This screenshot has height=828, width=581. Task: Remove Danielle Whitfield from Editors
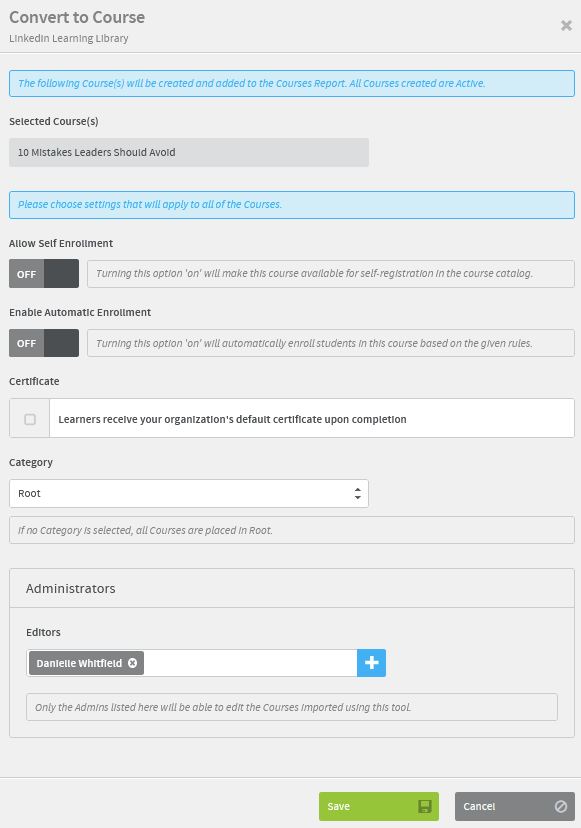[133, 663]
